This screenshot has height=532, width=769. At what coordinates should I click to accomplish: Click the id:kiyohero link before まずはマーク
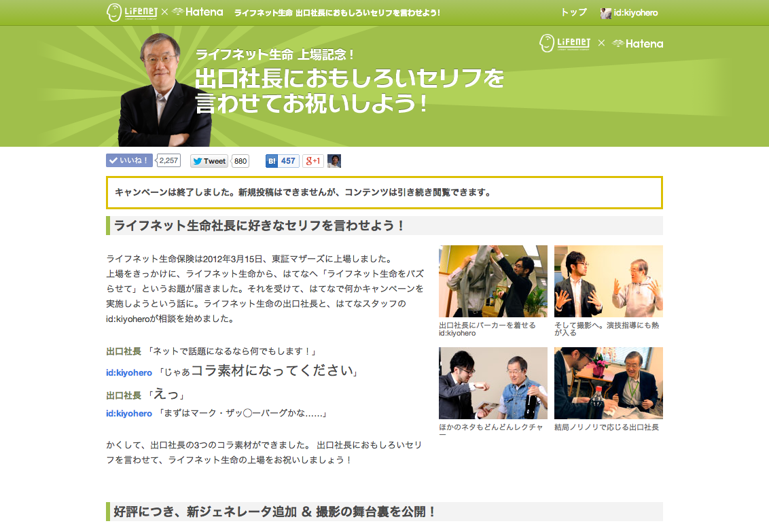(129, 413)
